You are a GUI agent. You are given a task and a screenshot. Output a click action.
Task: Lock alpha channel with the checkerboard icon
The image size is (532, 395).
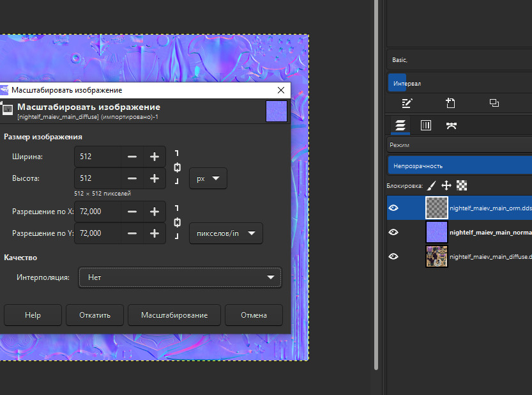(462, 186)
